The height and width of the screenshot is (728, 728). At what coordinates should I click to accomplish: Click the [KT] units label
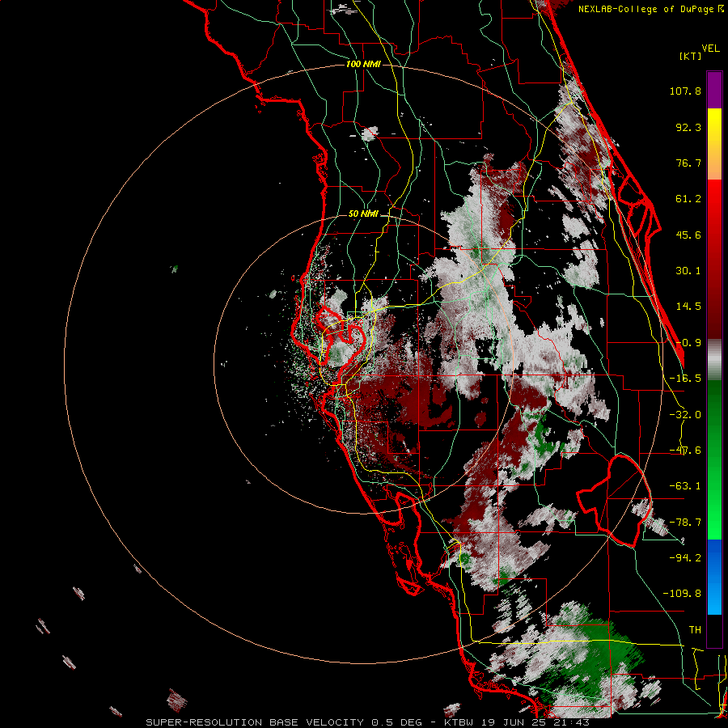[x=691, y=56]
